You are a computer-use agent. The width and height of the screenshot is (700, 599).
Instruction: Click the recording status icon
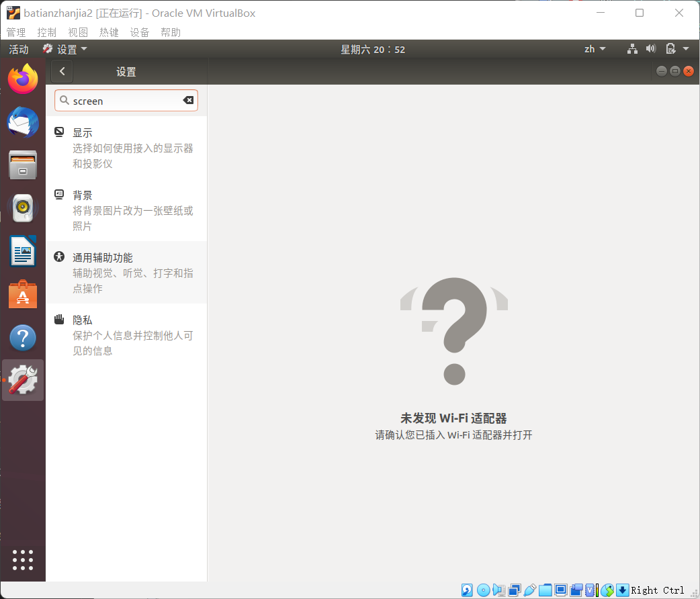pos(576,590)
